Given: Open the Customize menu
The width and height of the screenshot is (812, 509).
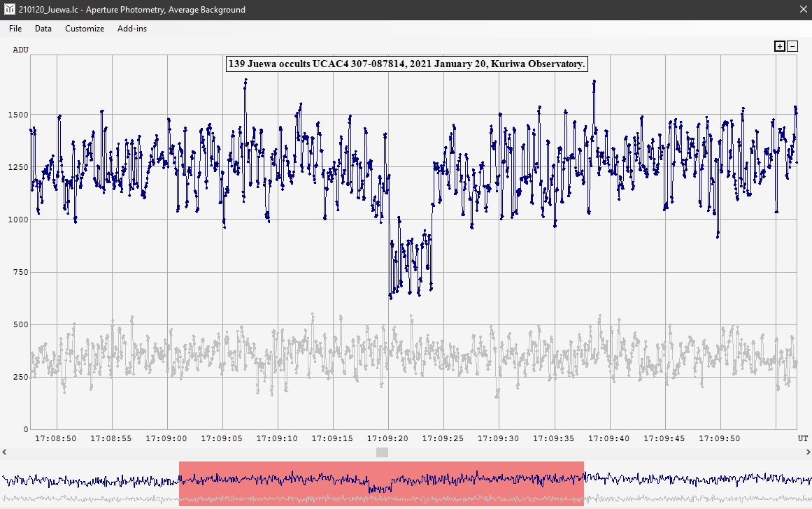Looking at the screenshot, I should point(85,29).
